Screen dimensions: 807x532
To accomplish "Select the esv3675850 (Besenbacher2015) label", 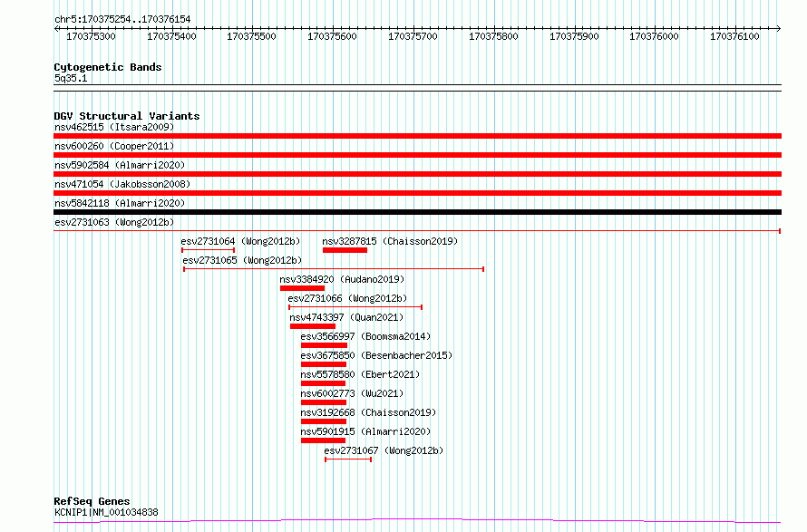I will click(376, 355).
